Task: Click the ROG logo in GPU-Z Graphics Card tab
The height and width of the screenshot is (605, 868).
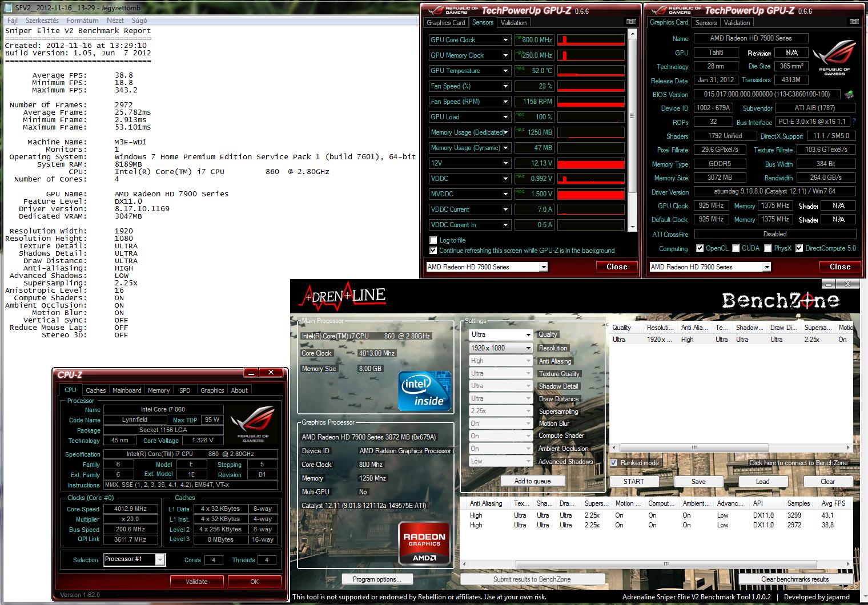Action: [x=834, y=59]
